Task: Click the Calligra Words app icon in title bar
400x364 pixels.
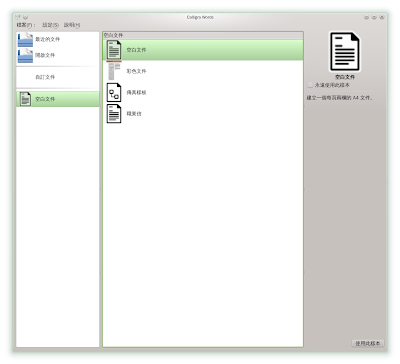Action: tap(18, 17)
